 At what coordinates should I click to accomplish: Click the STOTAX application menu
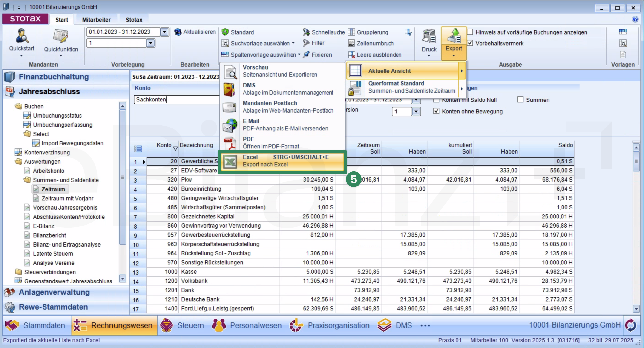pos(25,19)
